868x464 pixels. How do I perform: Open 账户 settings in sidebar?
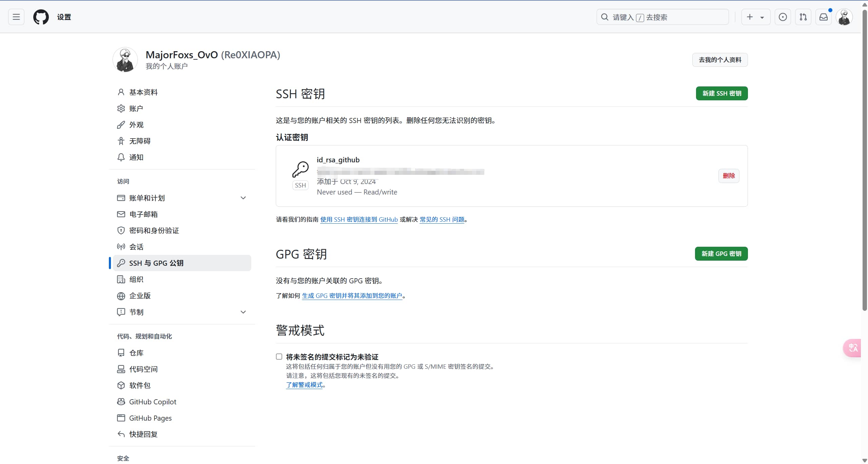[x=182, y=108]
